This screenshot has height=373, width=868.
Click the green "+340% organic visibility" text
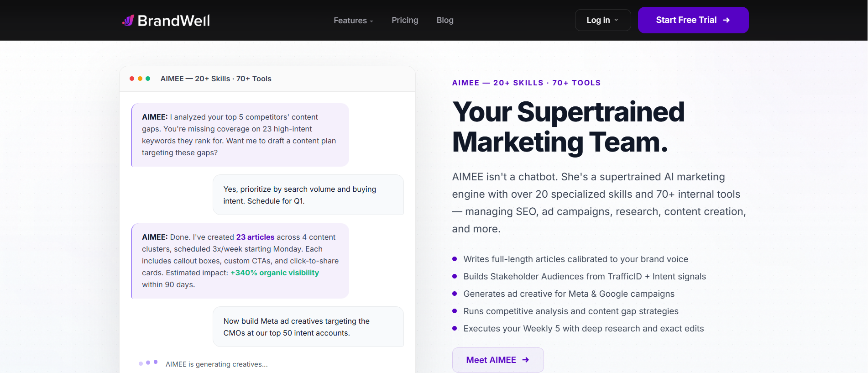tap(275, 273)
